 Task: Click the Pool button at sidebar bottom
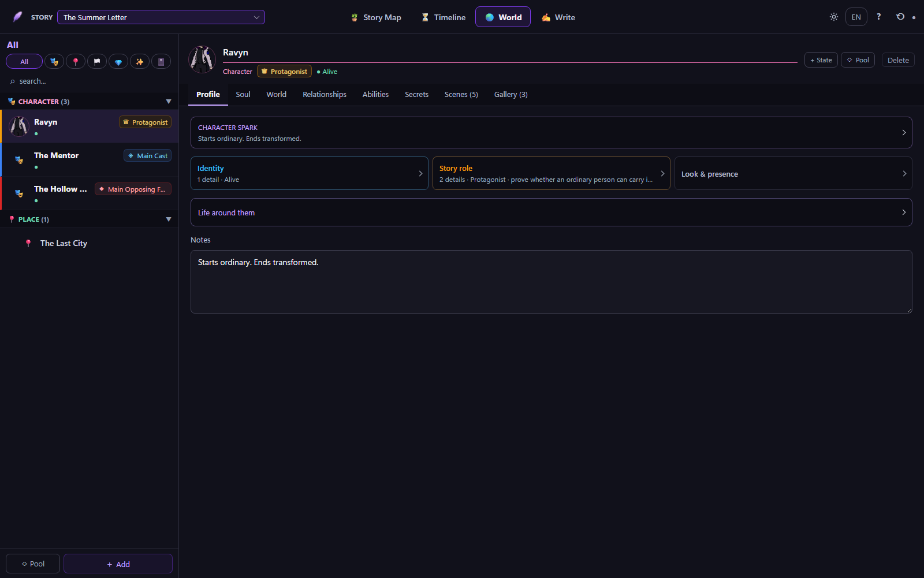33,564
